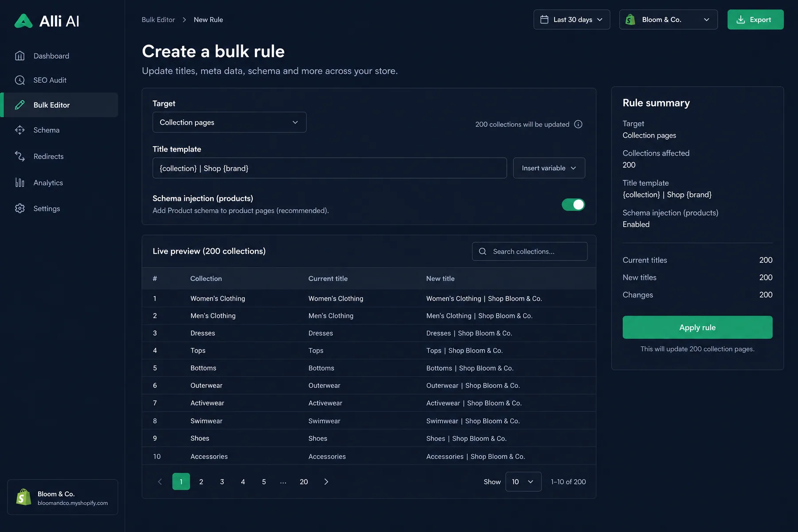Screen dimensions: 798x532
Task: Click the info icon beside collections updated
Action: 578,124
